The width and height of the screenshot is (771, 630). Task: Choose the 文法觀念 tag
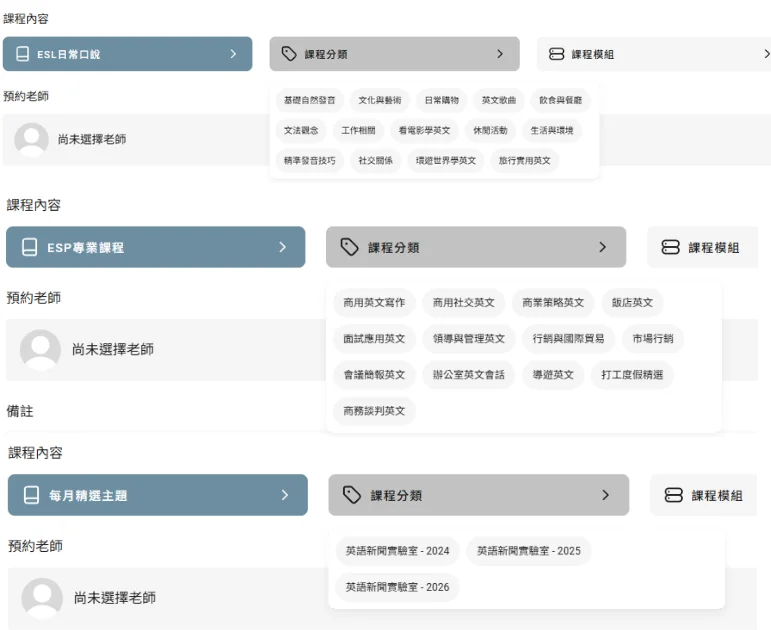(301, 130)
